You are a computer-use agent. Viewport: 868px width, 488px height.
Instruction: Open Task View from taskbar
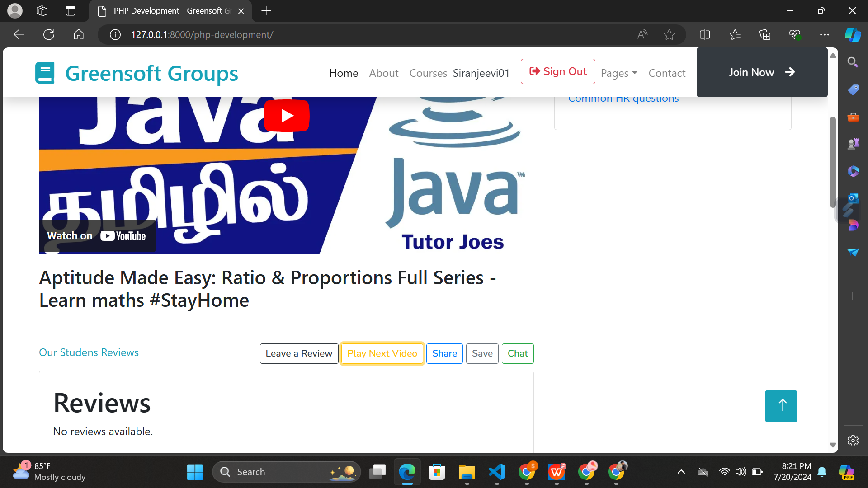pyautogui.click(x=377, y=472)
